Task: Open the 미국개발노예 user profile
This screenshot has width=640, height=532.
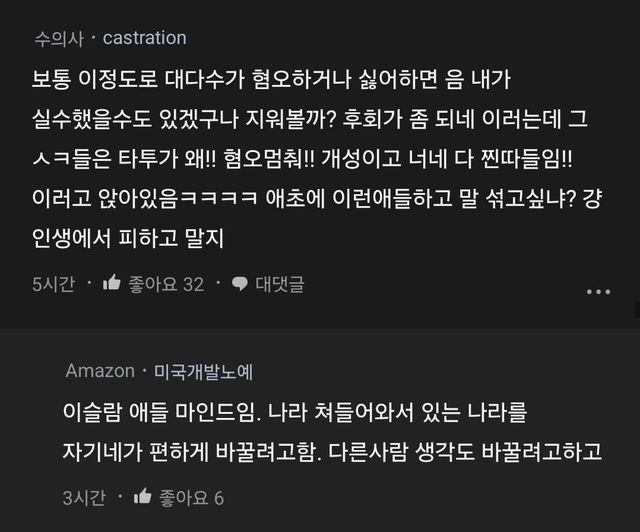Action: [203, 371]
